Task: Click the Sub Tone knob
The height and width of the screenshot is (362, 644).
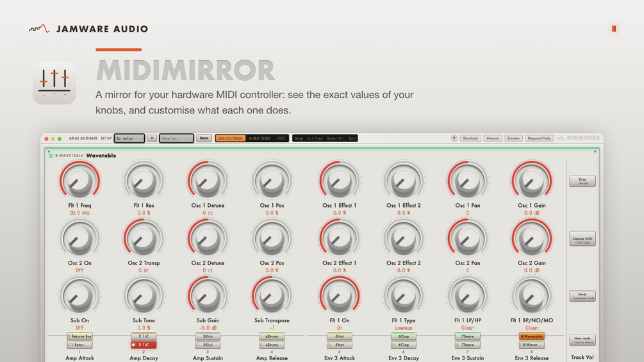Action: click(x=144, y=296)
